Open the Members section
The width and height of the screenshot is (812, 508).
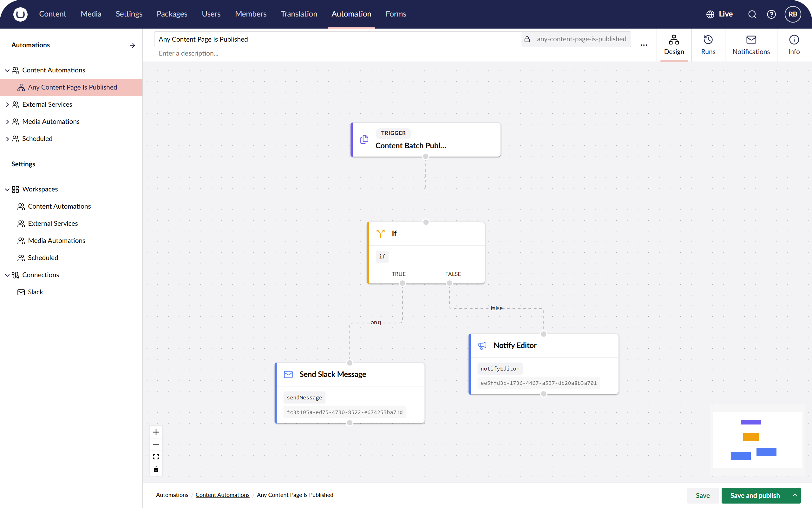pyautogui.click(x=251, y=14)
